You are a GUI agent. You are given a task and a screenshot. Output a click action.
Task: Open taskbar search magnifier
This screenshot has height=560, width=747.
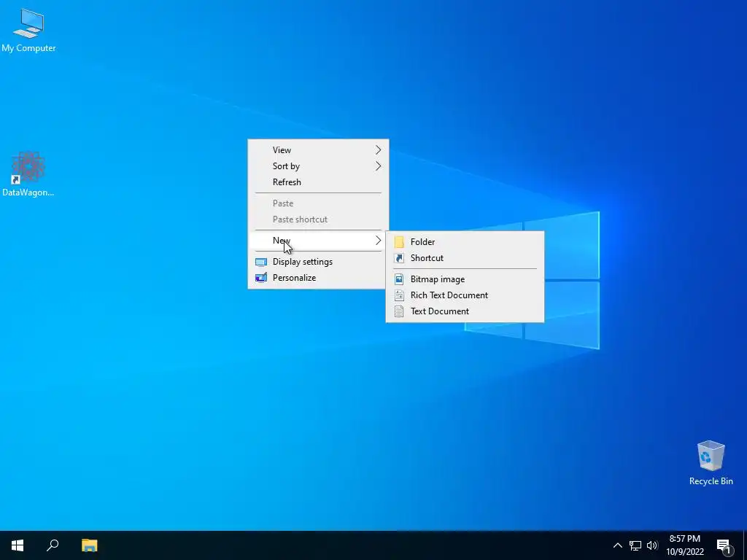tap(53, 545)
